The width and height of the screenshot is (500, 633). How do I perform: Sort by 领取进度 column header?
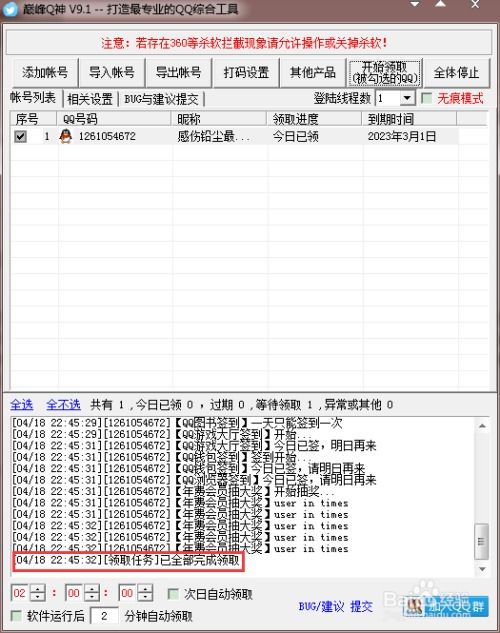coord(314,119)
